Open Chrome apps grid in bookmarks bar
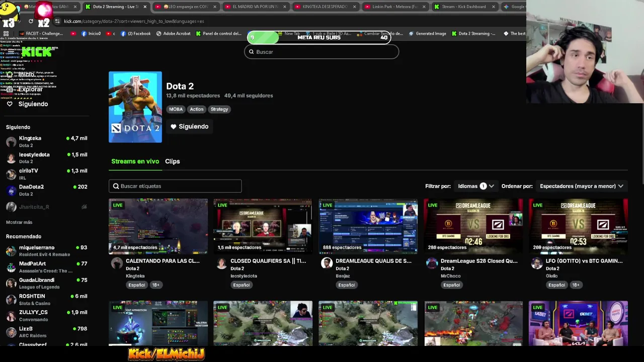 (x=6, y=34)
